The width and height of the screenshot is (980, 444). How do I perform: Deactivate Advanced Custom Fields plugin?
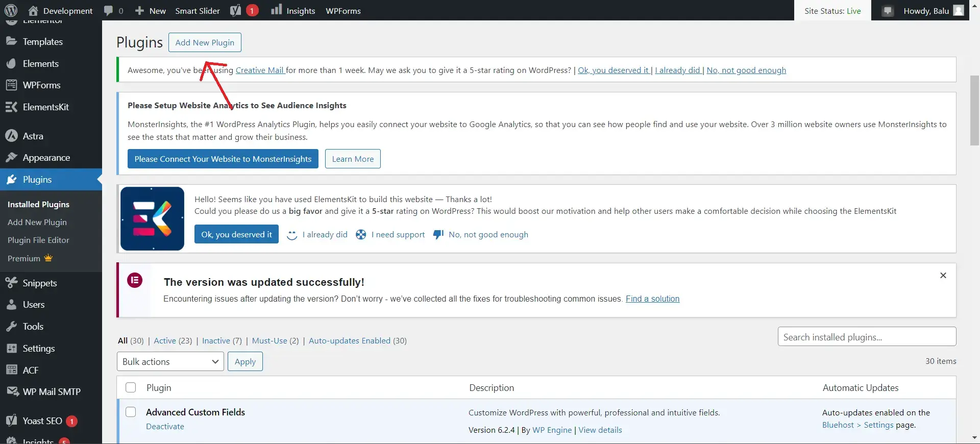point(165,427)
